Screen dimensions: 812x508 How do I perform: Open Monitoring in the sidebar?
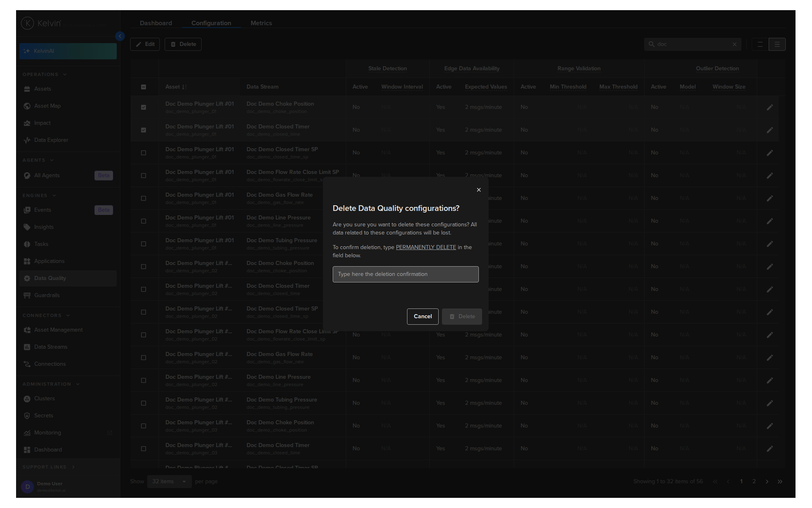tap(68, 433)
